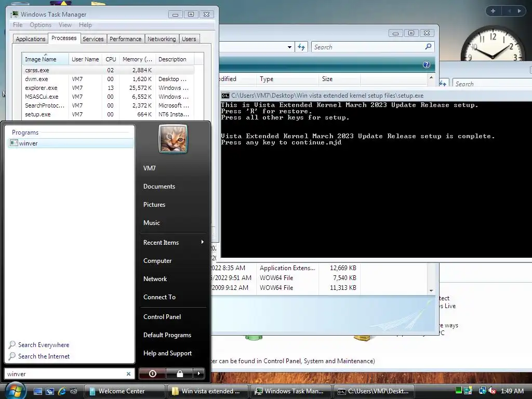
Task: Click the Task Manager CPU meter tray icon
Action: click(459, 391)
